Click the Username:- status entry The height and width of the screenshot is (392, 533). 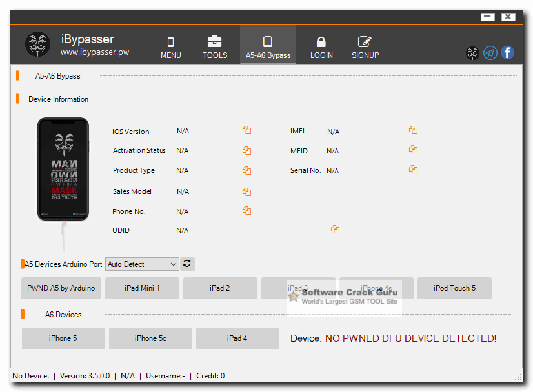[x=165, y=376]
